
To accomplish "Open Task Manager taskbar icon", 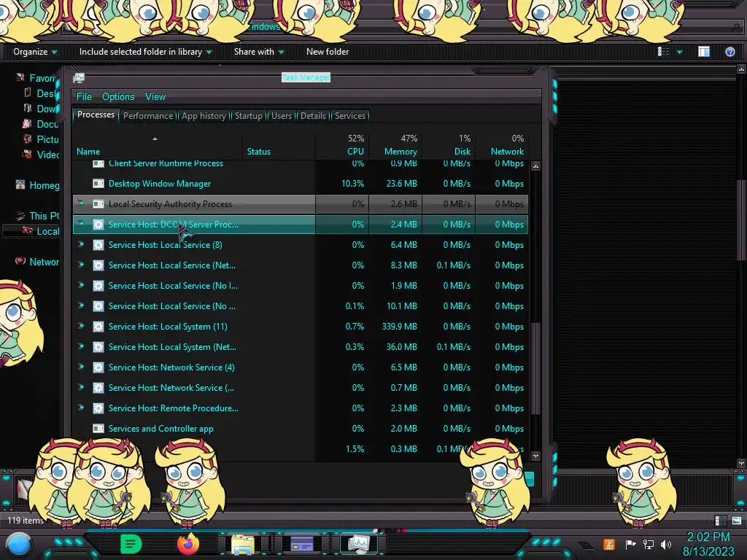I will pyautogui.click(x=358, y=544).
